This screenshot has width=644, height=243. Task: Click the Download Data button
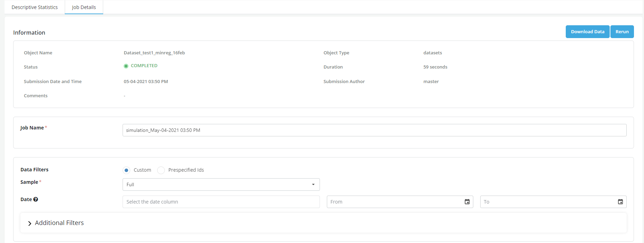[x=587, y=31]
